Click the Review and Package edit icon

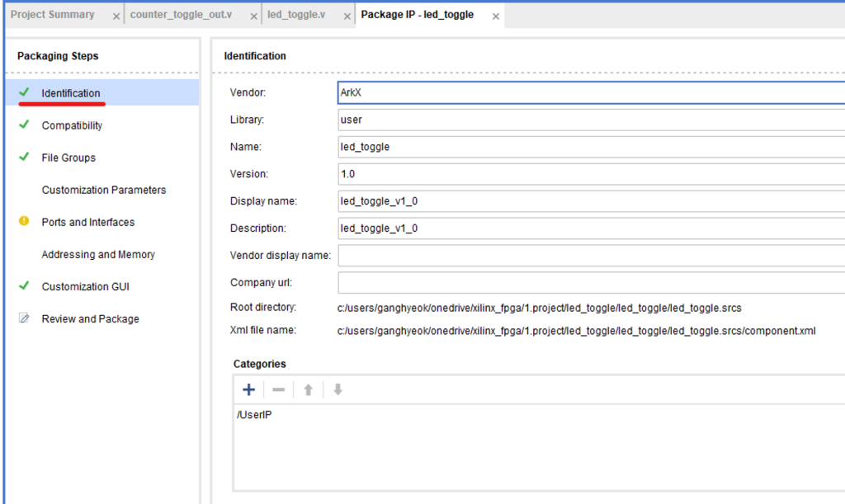(24, 318)
